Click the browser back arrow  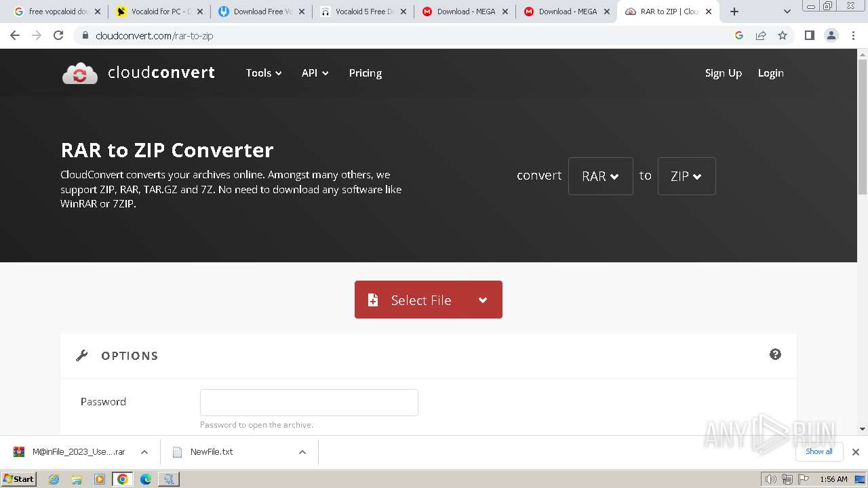[x=15, y=35]
